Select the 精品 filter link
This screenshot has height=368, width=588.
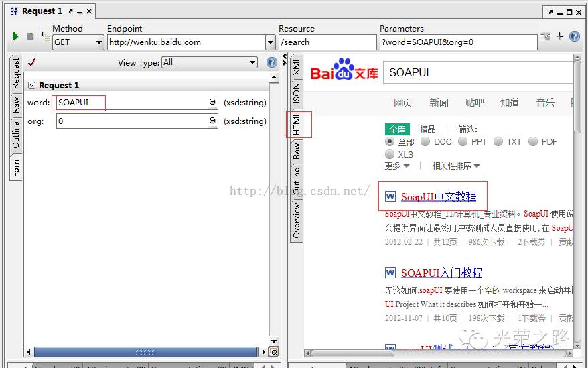[x=427, y=129]
